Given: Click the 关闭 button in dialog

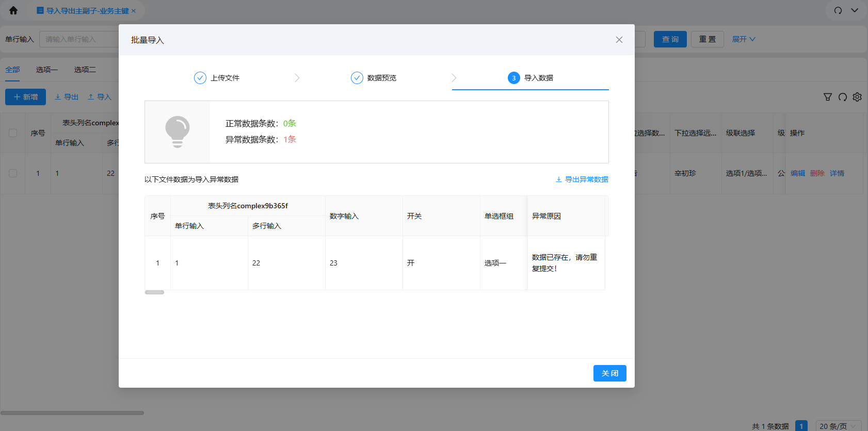Looking at the screenshot, I should (609, 373).
